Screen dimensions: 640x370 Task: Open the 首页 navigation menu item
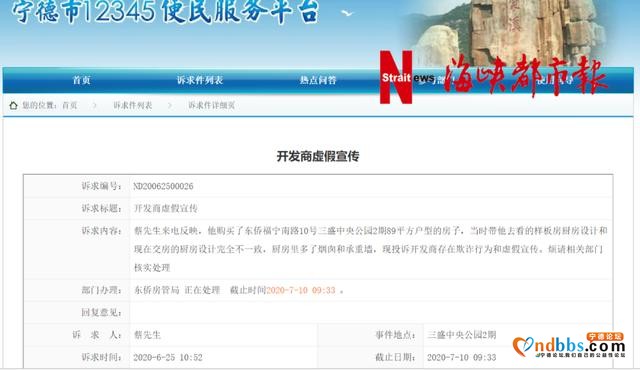tap(81, 80)
